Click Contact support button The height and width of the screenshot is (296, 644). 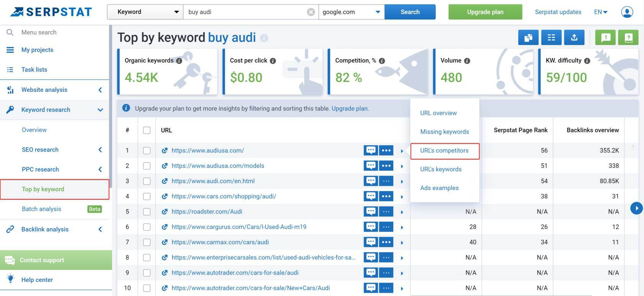click(56, 260)
